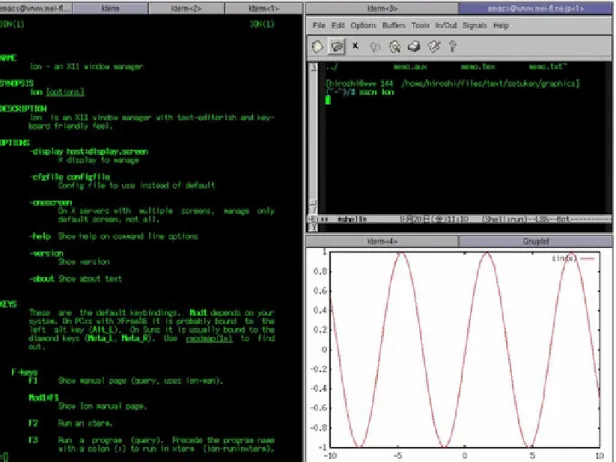Open the Help menu in Emacs

tap(501, 26)
